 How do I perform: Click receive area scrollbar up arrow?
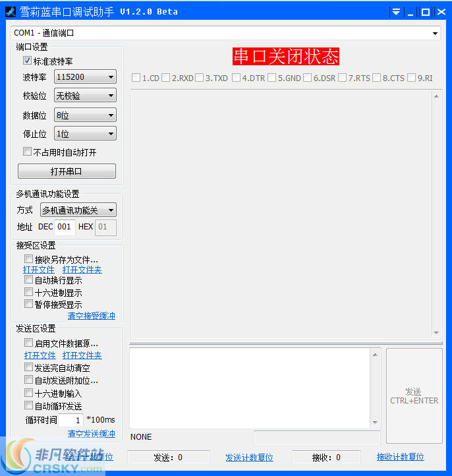coord(436,96)
